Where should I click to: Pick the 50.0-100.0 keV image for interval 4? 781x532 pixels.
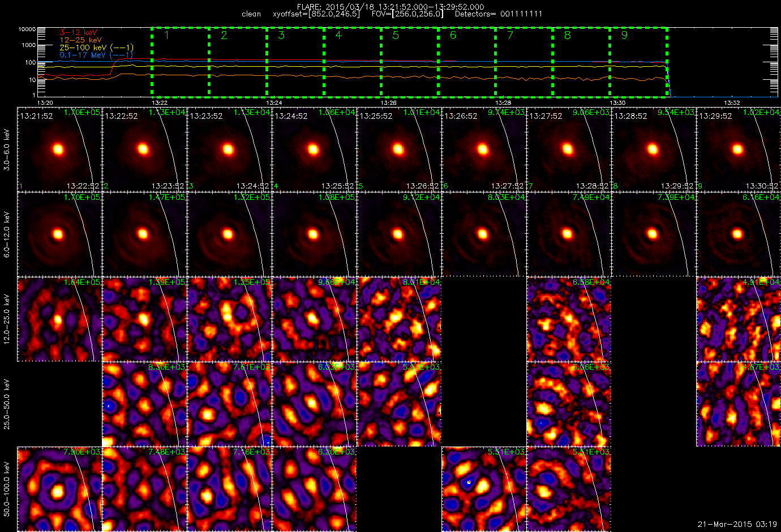coord(314,489)
